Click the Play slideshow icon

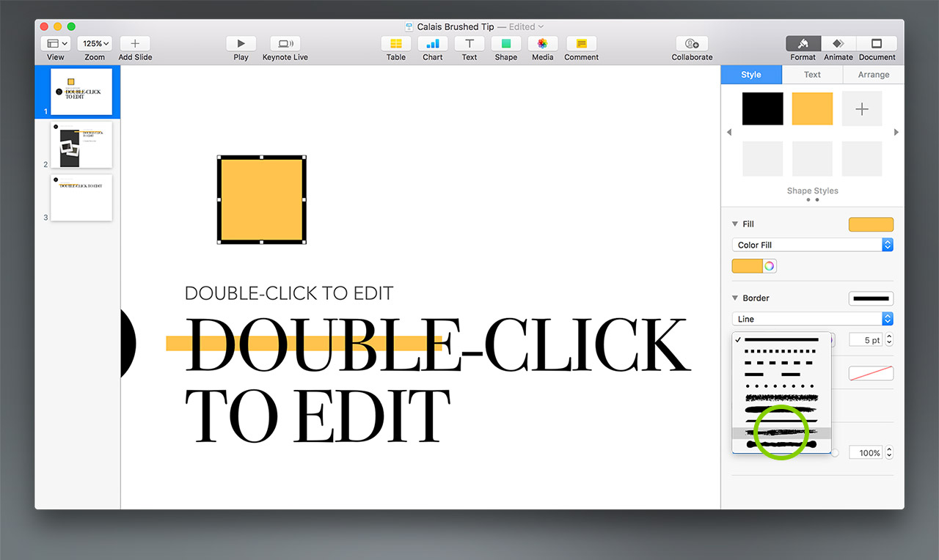click(241, 44)
